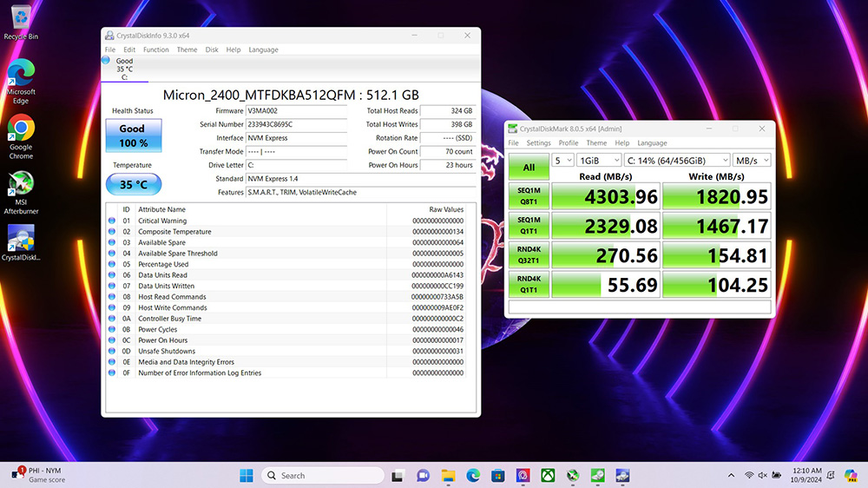Click the 104.25 write result

tap(716, 285)
